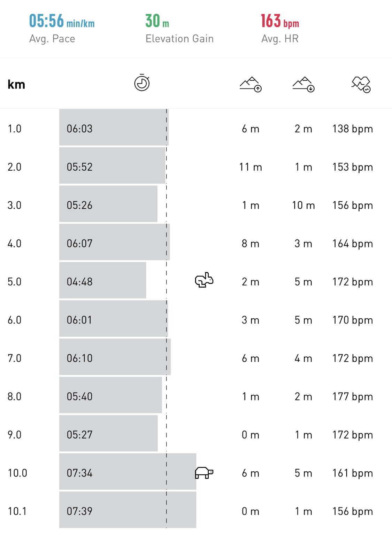
Task: Select the 30 m elevation gain stat
Action: 157,21
